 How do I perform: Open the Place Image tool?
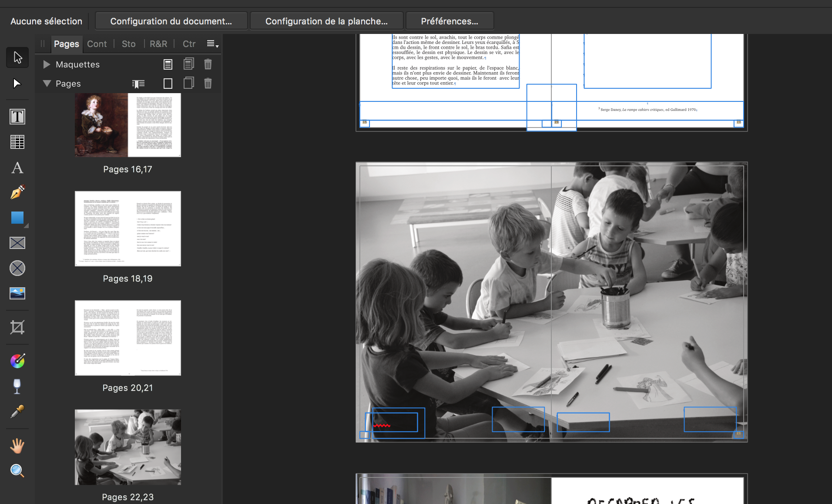17,293
